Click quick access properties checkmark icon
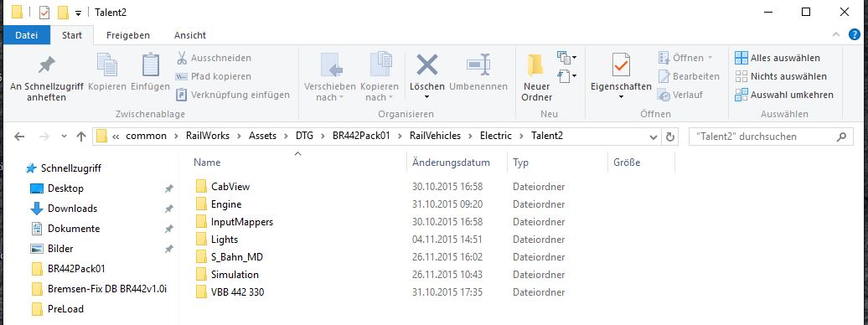 click(x=44, y=13)
